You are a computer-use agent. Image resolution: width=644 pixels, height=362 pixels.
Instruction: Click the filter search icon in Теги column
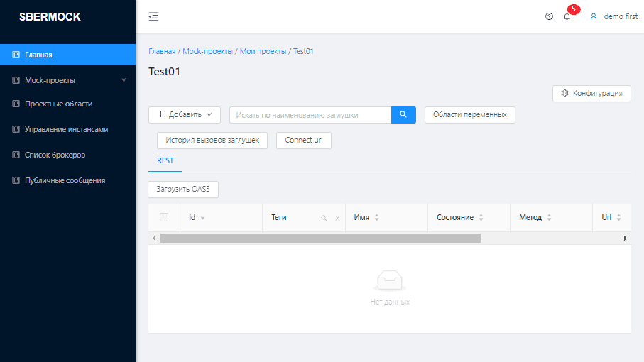(x=324, y=218)
